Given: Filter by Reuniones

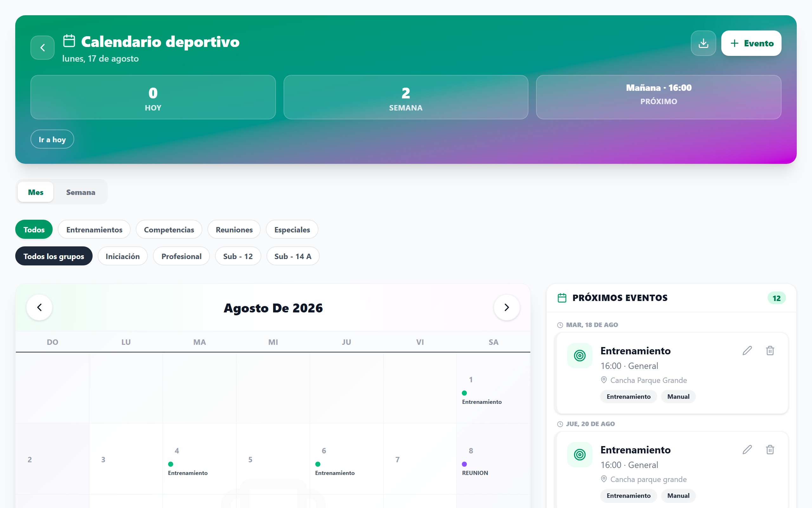Looking at the screenshot, I should click(234, 230).
